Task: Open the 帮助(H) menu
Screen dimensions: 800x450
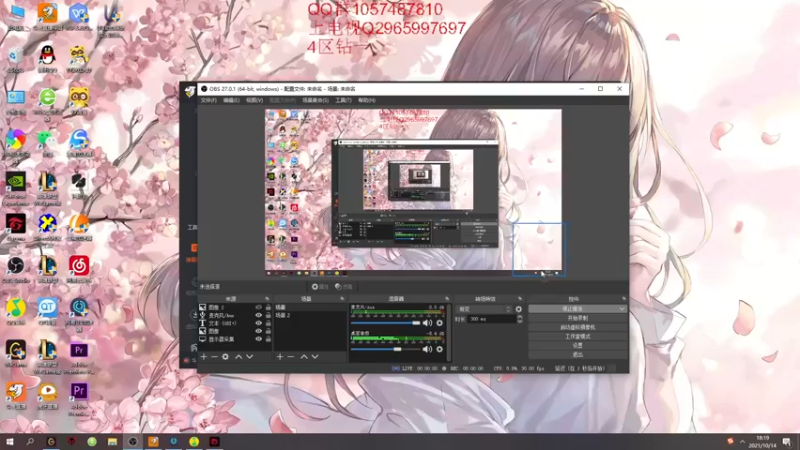Action: click(x=366, y=101)
